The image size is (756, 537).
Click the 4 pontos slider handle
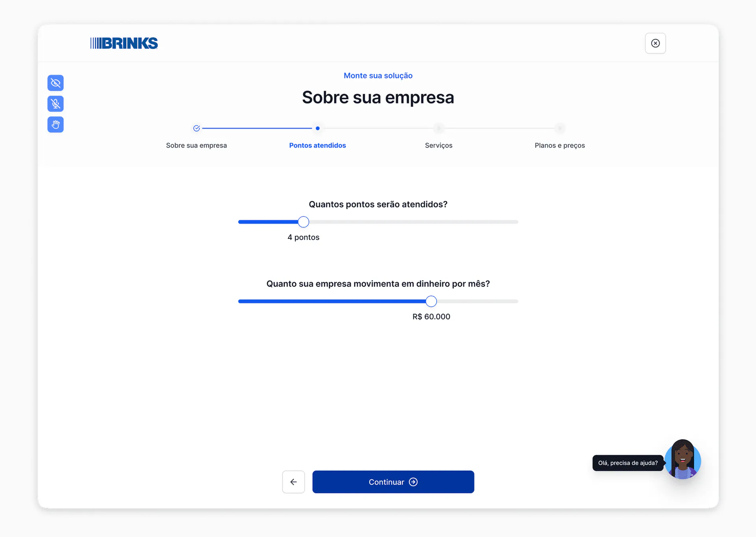point(303,222)
